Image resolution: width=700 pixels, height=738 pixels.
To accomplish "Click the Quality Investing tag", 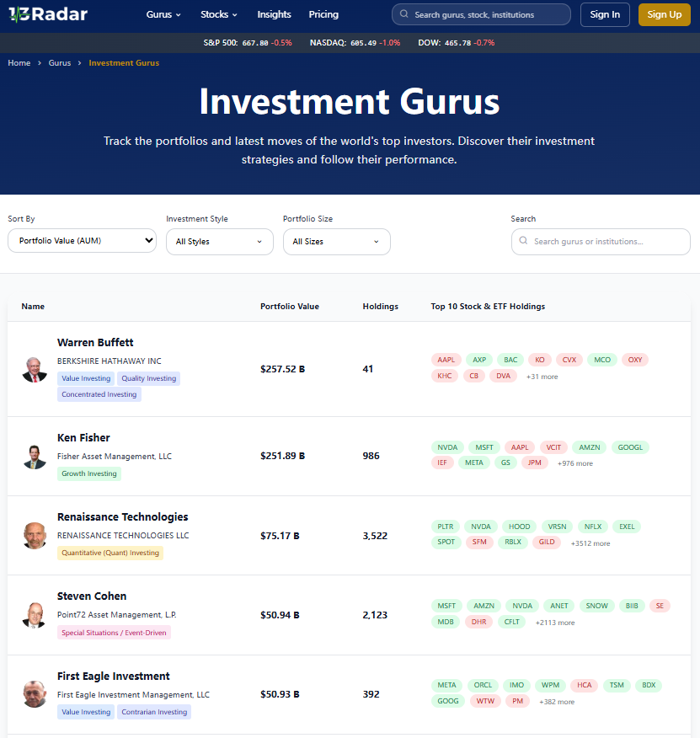I will [149, 378].
